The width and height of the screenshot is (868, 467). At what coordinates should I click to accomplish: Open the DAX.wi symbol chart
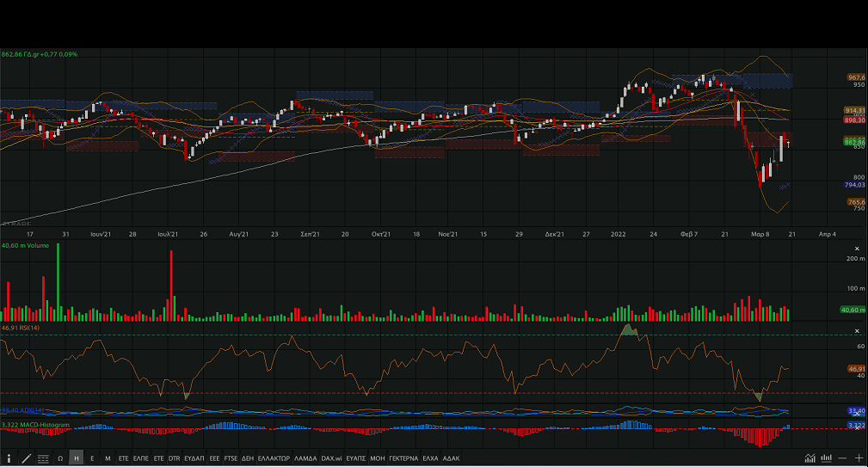click(331, 458)
